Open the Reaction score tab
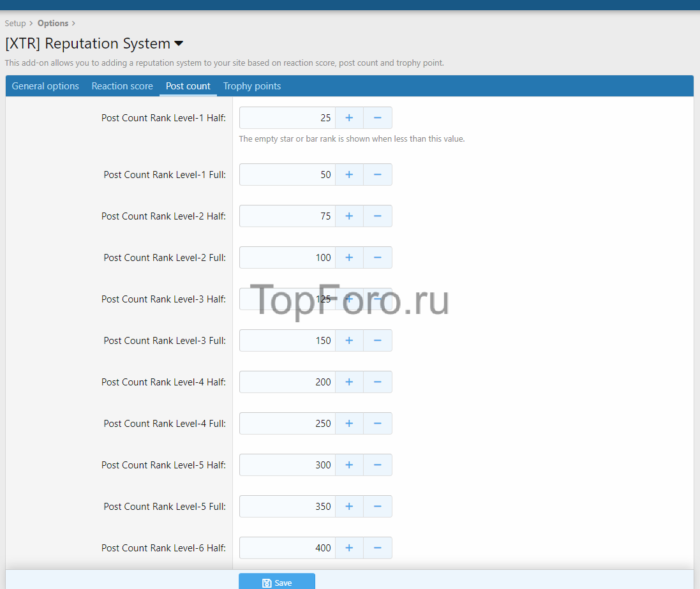 122,86
